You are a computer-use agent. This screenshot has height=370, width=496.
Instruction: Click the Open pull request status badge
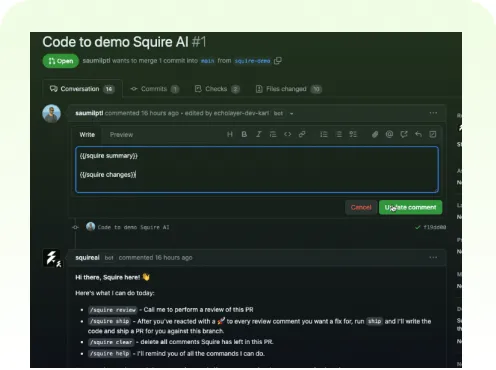click(x=61, y=61)
